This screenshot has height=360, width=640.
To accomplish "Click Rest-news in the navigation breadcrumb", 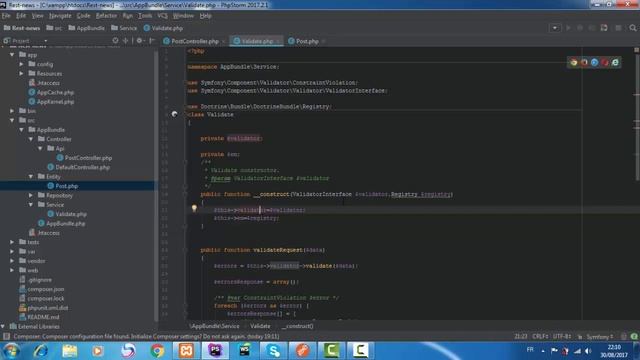I will [22, 28].
